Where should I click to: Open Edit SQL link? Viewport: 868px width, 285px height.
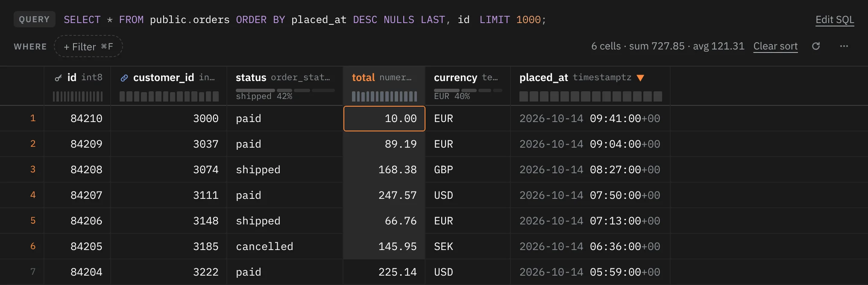point(835,20)
